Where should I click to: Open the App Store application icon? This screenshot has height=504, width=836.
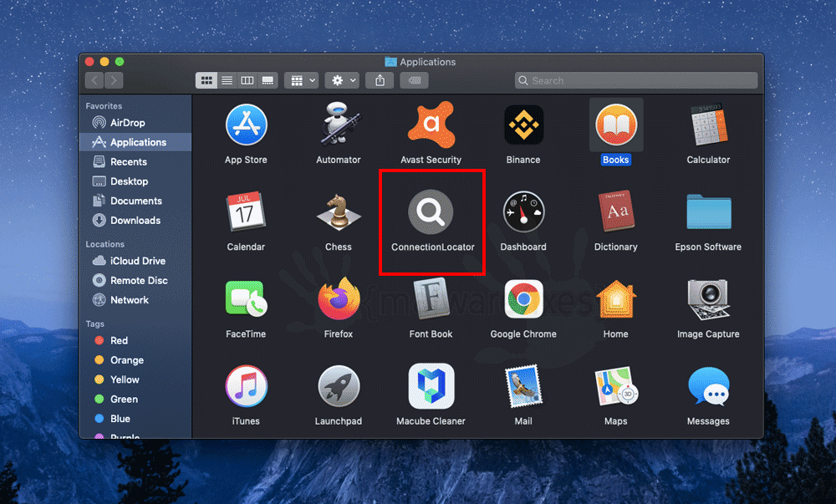[x=246, y=125]
